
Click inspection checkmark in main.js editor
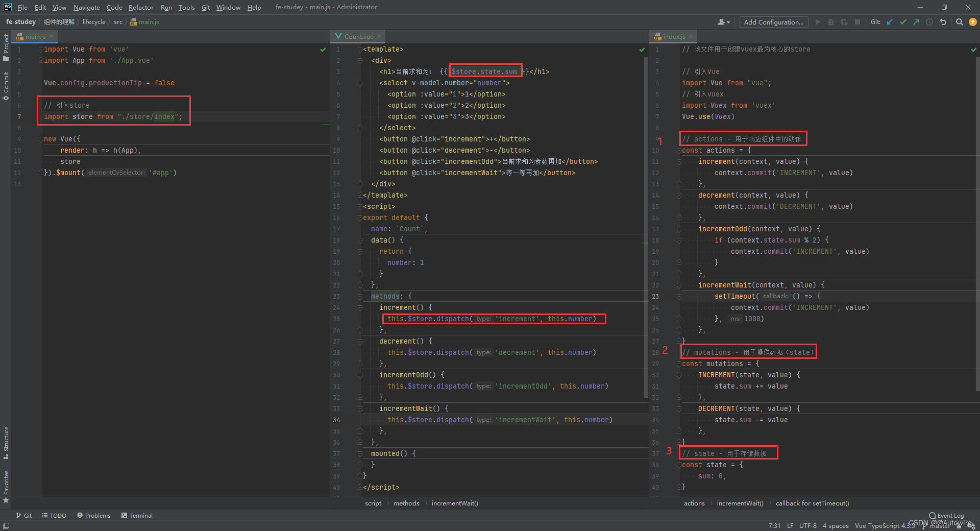[x=323, y=50]
